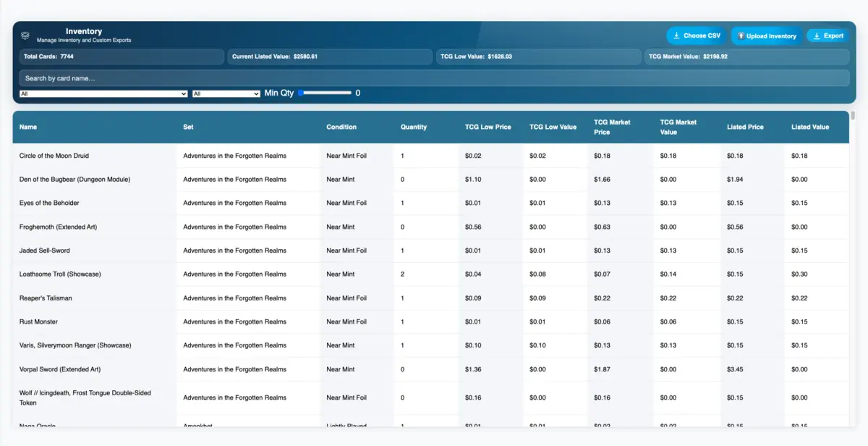Viewport: 868px width, 446px height.
Task: Sort by the Listed Price header
Action: coord(746,127)
